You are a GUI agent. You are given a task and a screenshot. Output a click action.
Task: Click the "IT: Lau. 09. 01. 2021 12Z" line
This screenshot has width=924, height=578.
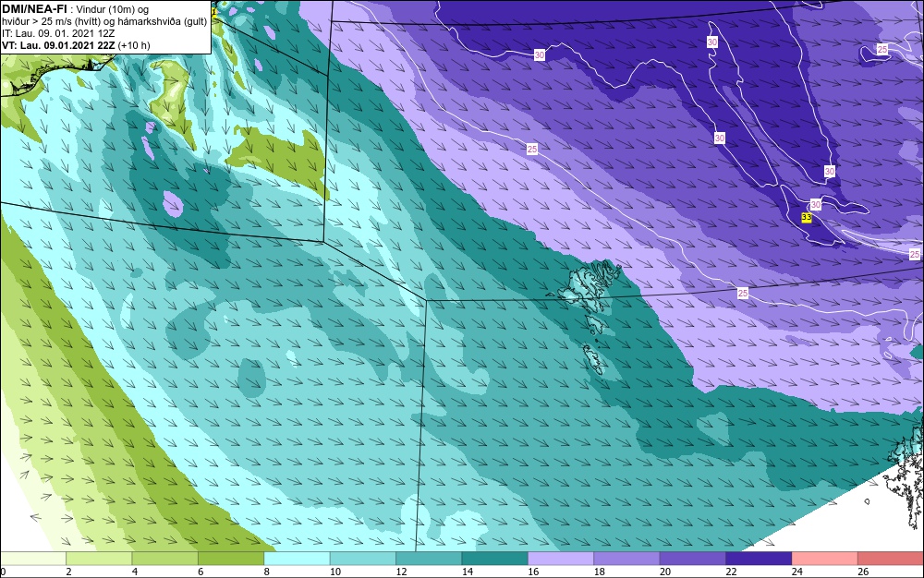[x=58, y=33]
